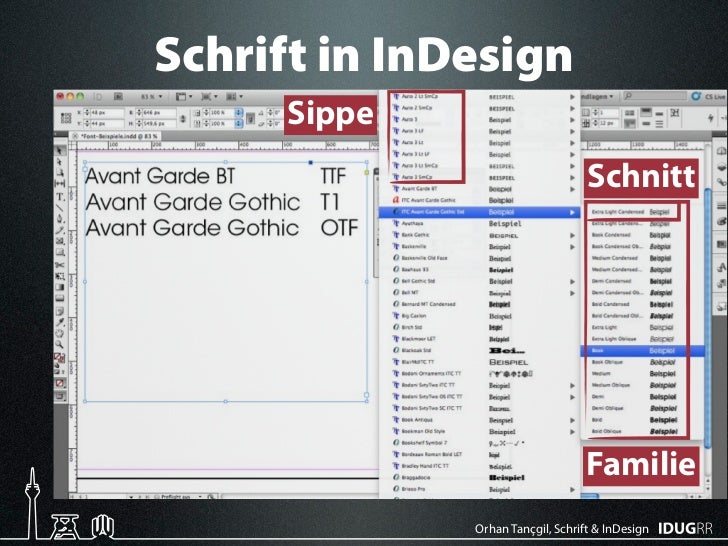
Task: Click the vertical scrollbar on the document window
Action: pos(708,320)
